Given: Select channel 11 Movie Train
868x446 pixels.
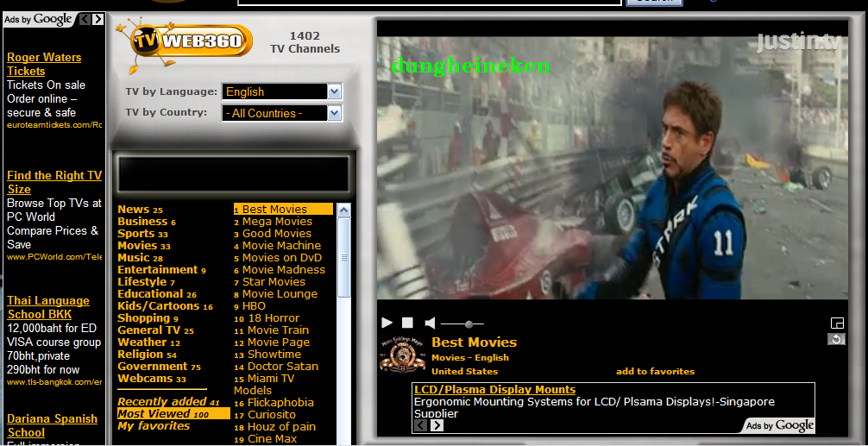Looking at the screenshot, I should [271, 330].
